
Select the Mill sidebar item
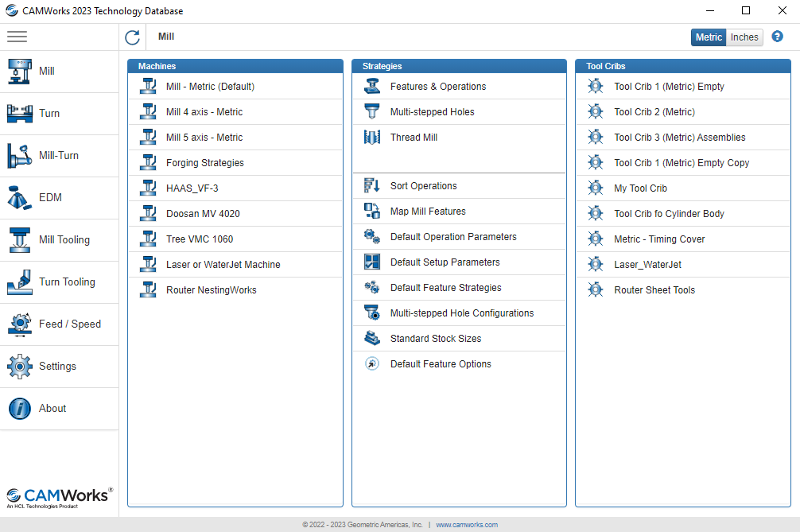(59, 72)
